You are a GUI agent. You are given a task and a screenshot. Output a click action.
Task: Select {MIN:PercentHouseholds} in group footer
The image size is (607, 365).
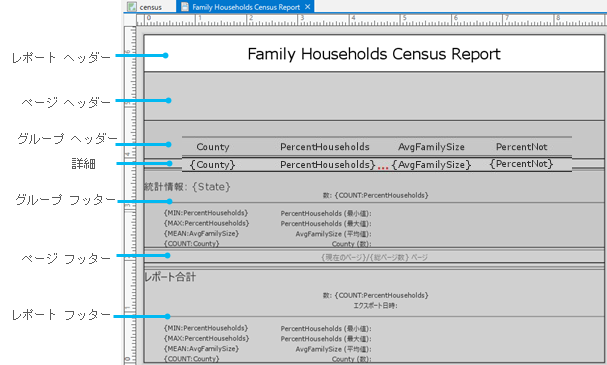[x=206, y=213]
